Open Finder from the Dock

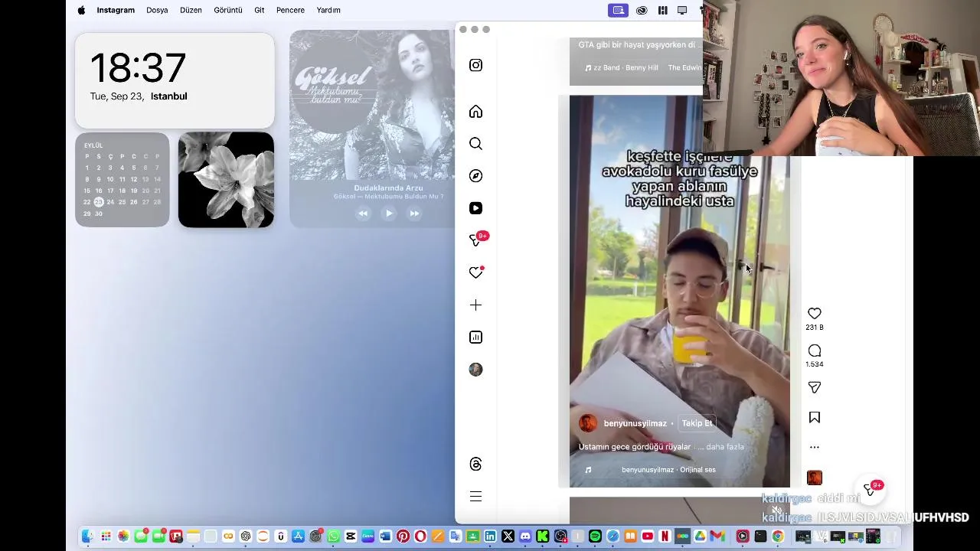[x=88, y=536]
